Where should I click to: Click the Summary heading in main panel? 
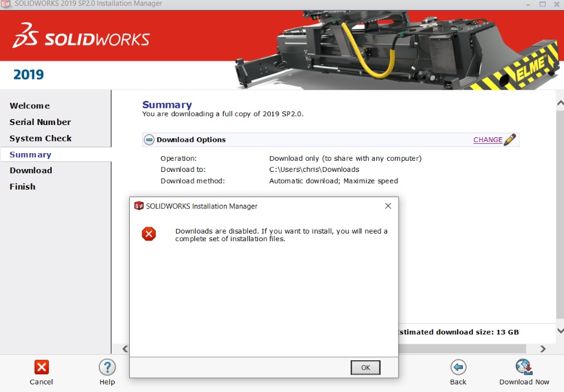(167, 104)
